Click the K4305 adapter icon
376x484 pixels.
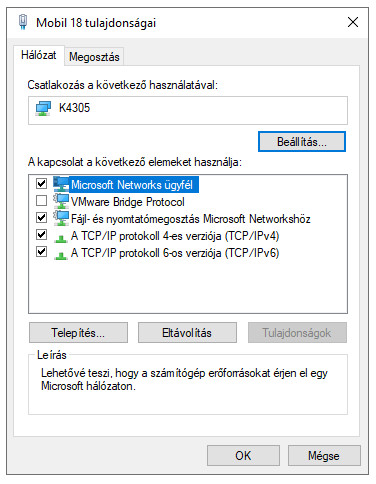tap(43, 109)
